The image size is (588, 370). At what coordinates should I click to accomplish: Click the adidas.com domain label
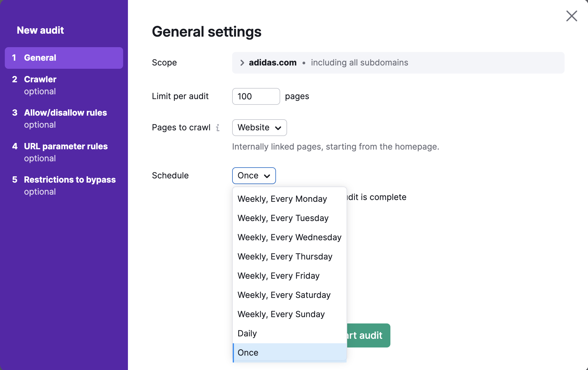tap(272, 62)
